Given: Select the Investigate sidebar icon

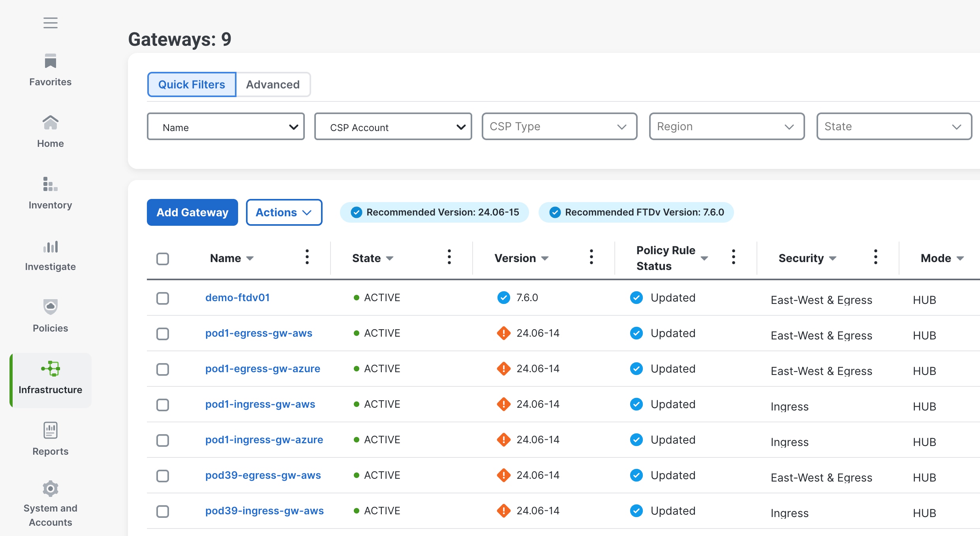Looking at the screenshot, I should click(x=50, y=254).
